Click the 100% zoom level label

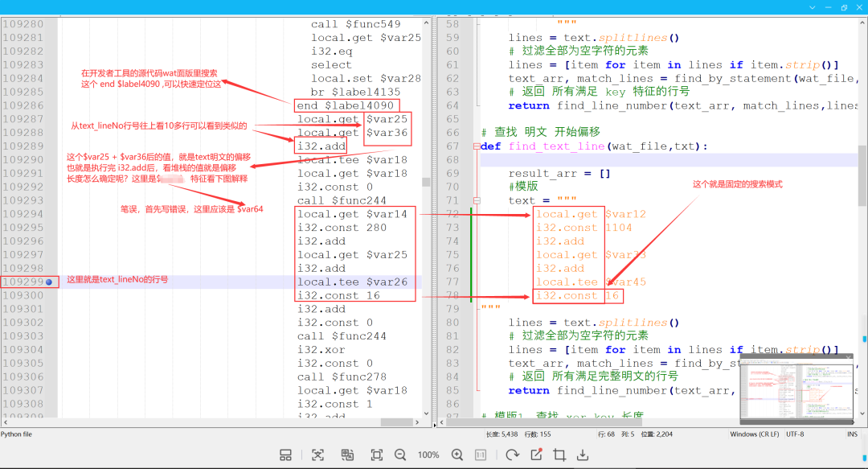coord(428,455)
